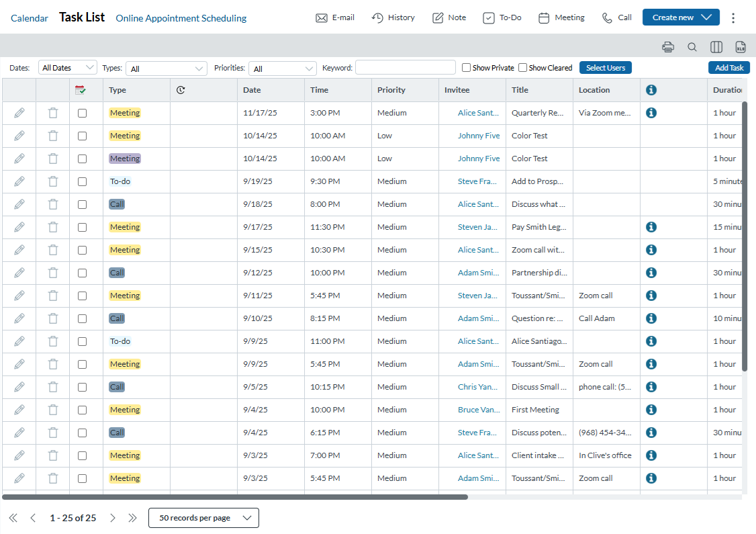The width and height of the screenshot is (756, 534).
Task: Delete the Partnership di... call task
Action: tap(53, 273)
